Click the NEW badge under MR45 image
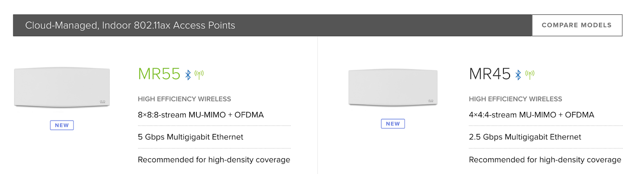The height and width of the screenshot is (174, 644). coord(393,124)
